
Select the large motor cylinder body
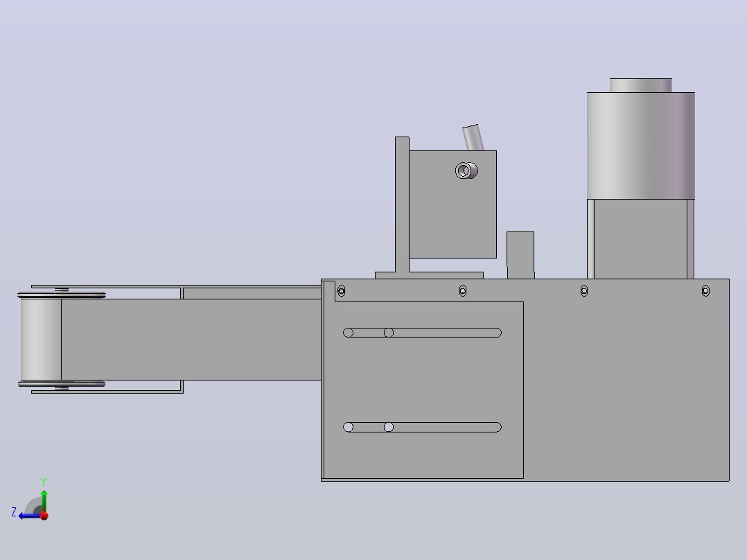point(641,146)
